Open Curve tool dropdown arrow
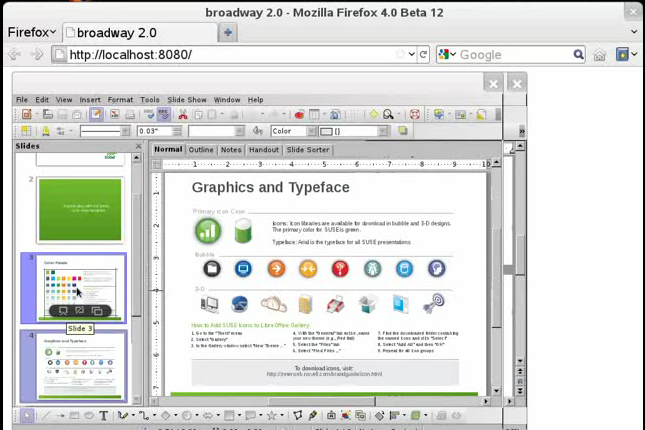This screenshot has width=645, height=430. tap(133, 416)
